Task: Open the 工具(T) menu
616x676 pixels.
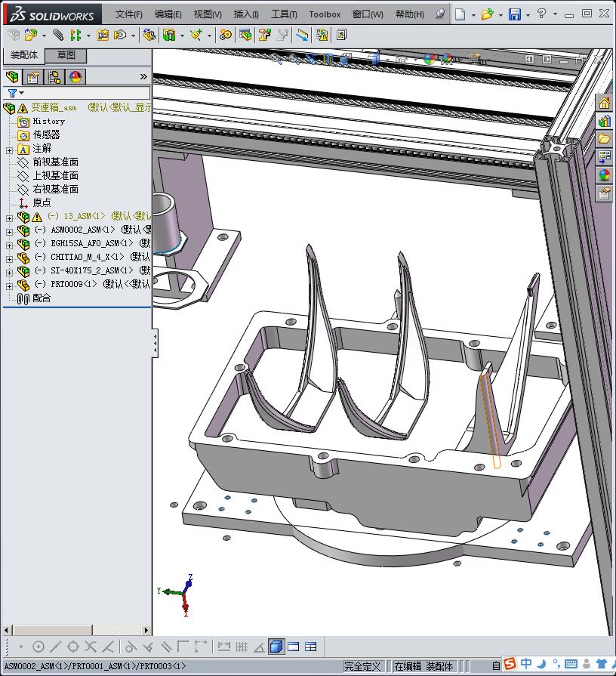Action: coord(284,14)
